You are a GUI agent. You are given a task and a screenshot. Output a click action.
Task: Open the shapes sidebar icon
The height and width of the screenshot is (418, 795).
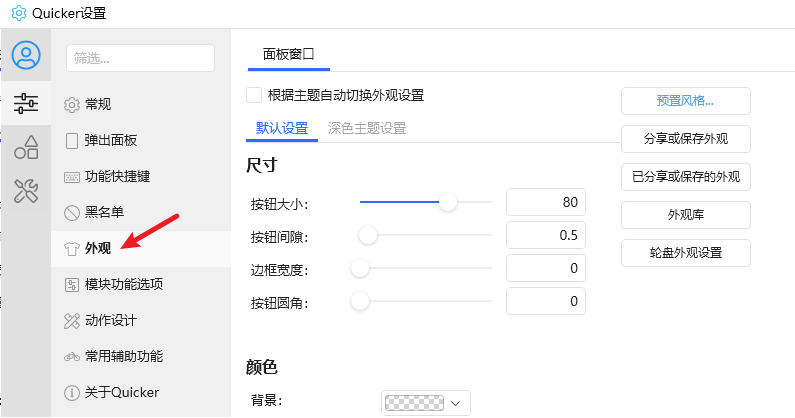[26, 147]
